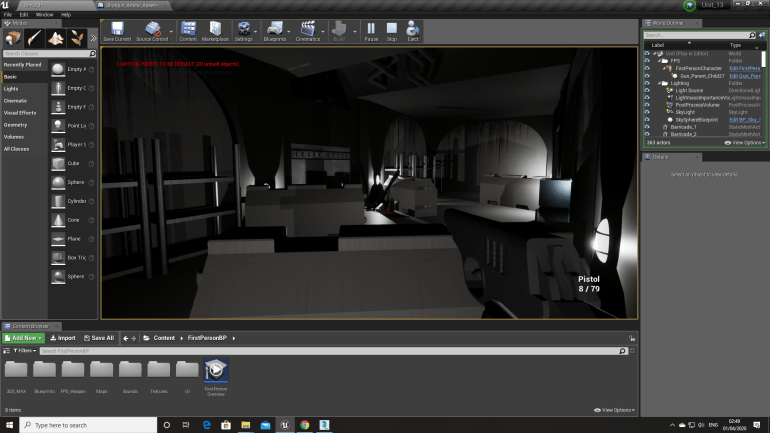
Task: Toggle visibility of Light Source
Action: [x=647, y=90]
